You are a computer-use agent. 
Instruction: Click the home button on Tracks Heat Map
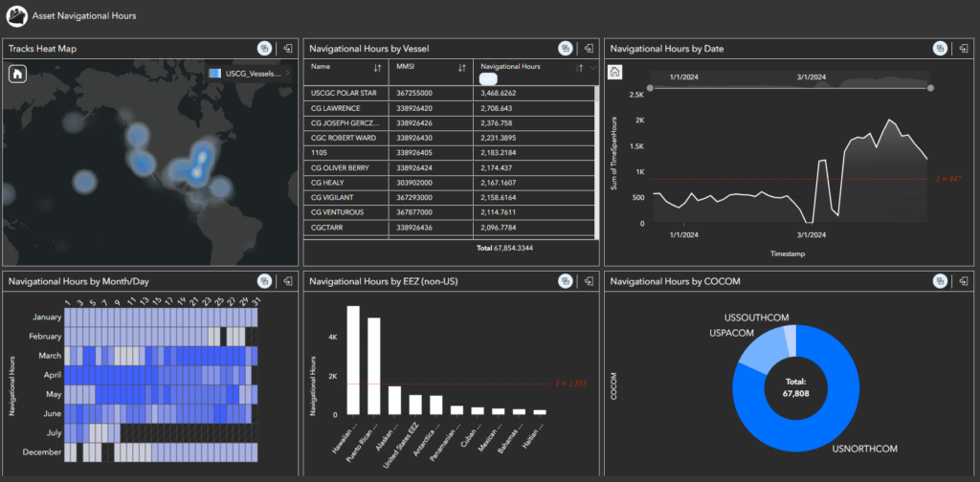[17, 75]
